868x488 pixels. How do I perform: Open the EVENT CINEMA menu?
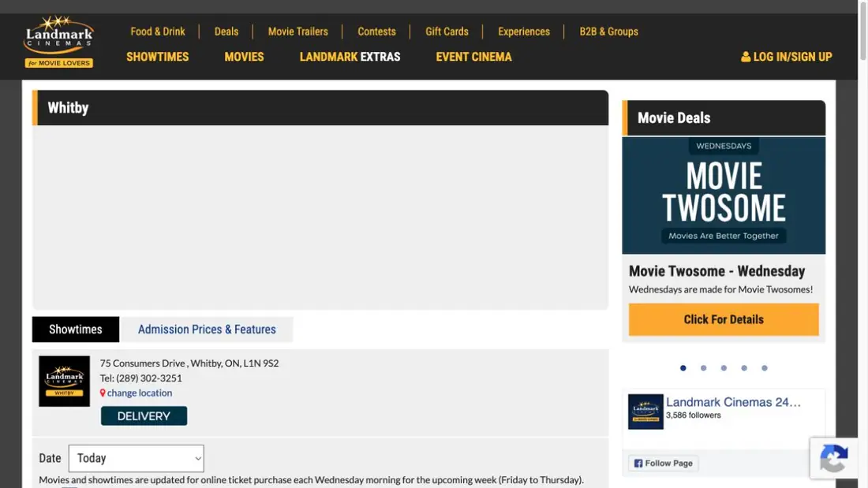pyautogui.click(x=474, y=57)
